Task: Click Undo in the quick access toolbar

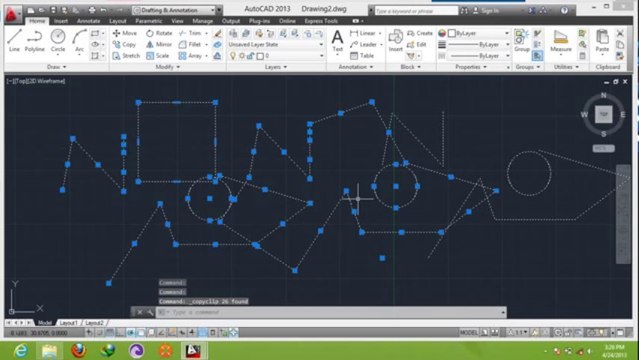Action: pos(104,10)
